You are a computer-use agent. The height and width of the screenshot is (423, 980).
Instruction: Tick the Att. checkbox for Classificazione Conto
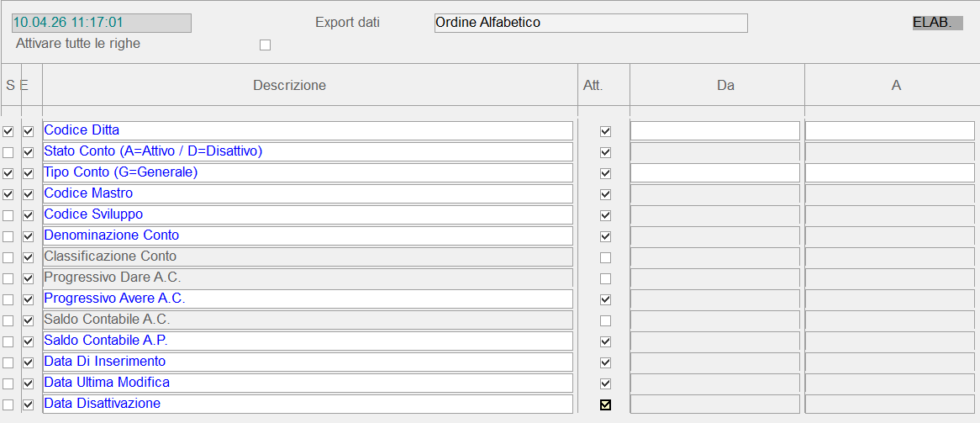[605, 257]
